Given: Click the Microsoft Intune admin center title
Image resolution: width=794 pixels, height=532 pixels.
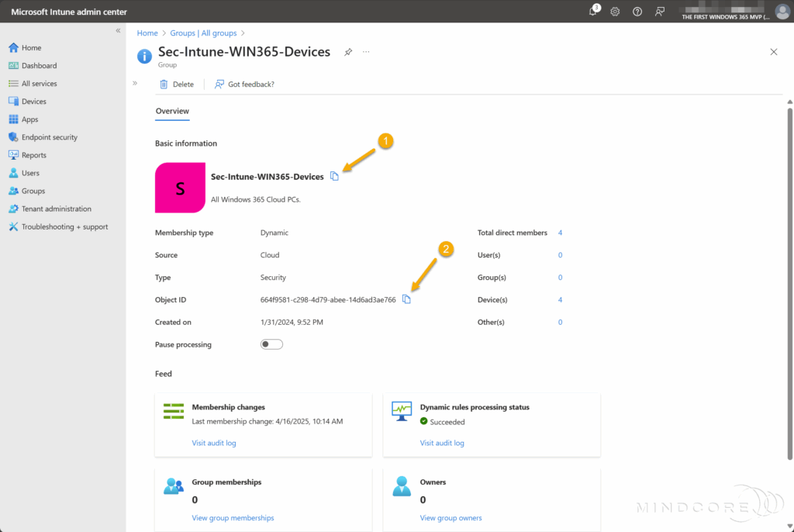Looking at the screenshot, I should pos(69,12).
